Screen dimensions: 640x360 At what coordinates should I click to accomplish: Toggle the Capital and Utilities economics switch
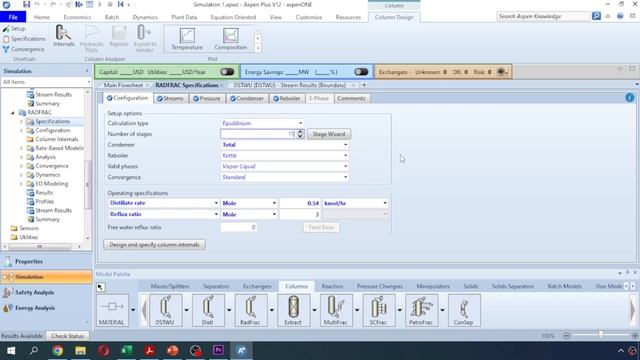click(x=227, y=72)
